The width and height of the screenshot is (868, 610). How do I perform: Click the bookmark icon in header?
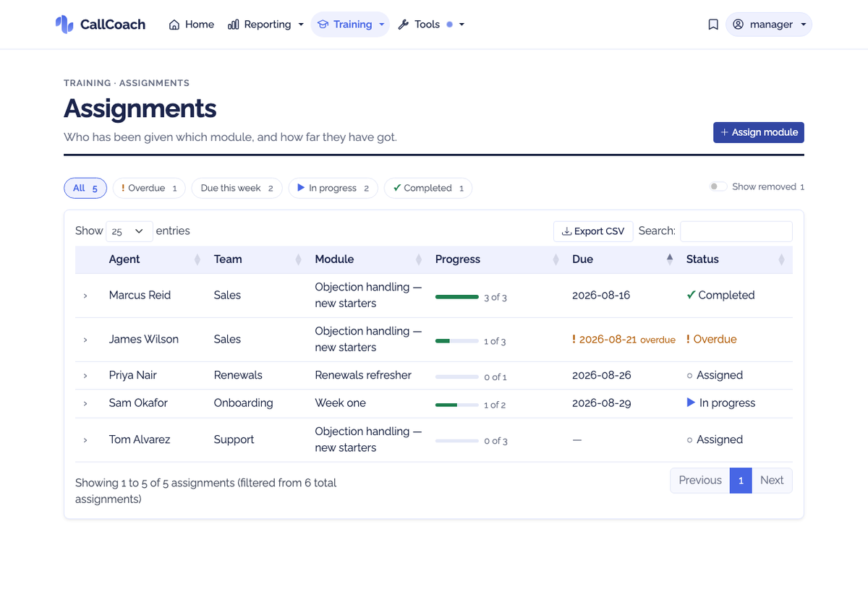click(x=713, y=25)
